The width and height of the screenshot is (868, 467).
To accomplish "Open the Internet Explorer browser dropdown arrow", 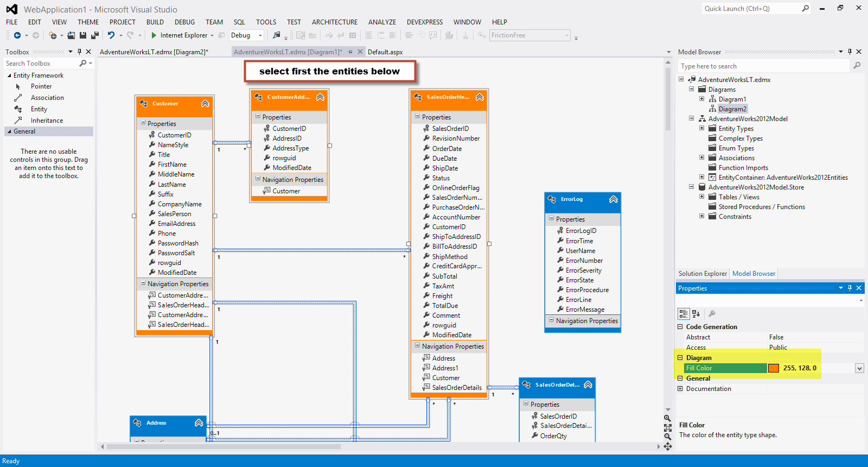I will [x=212, y=35].
